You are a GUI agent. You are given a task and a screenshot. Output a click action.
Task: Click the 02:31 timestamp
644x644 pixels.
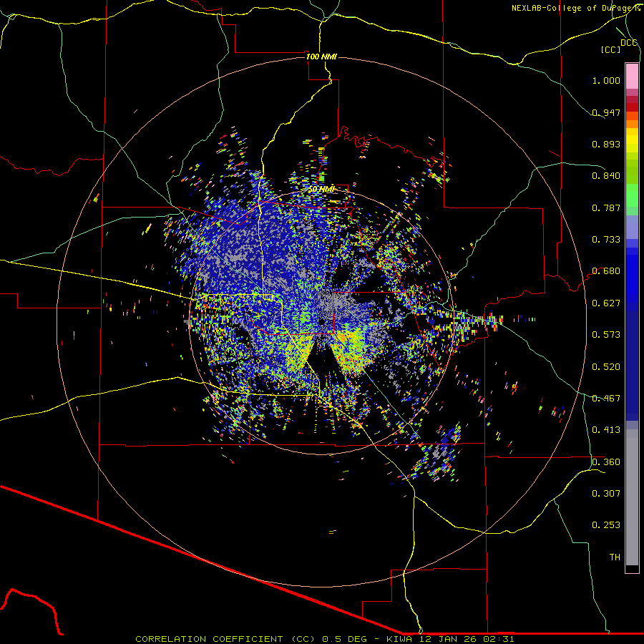[x=498, y=639]
